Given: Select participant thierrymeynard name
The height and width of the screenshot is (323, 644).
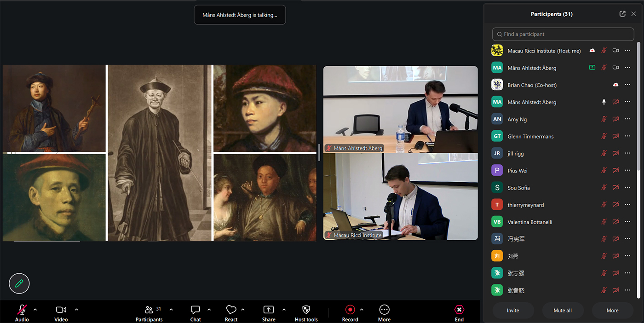Looking at the screenshot, I should click(526, 205).
